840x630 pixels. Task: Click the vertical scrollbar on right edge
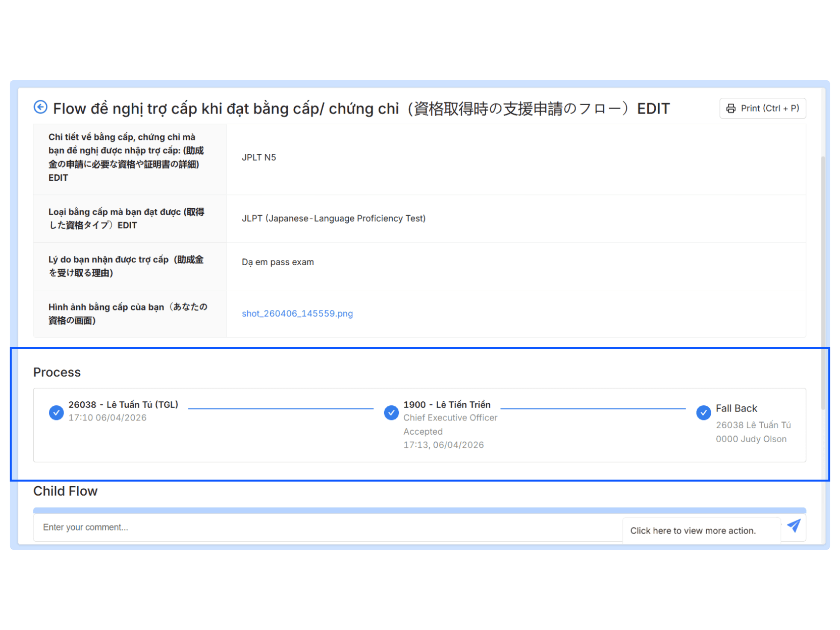[x=823, y=283]
